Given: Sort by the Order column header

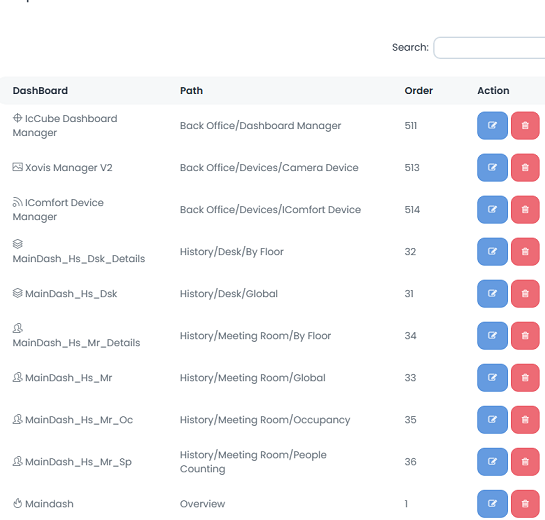Looking at the screenshot, I should point(418,91).
